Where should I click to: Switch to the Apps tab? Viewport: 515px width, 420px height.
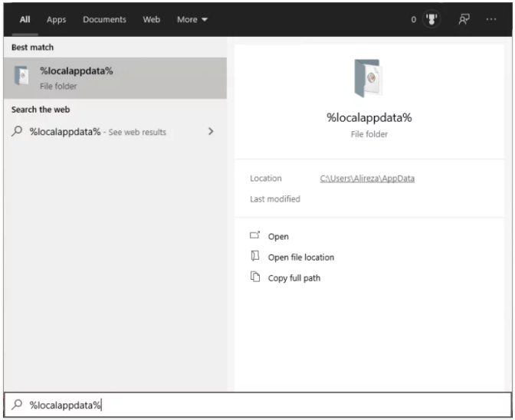[x=56, y=19]
